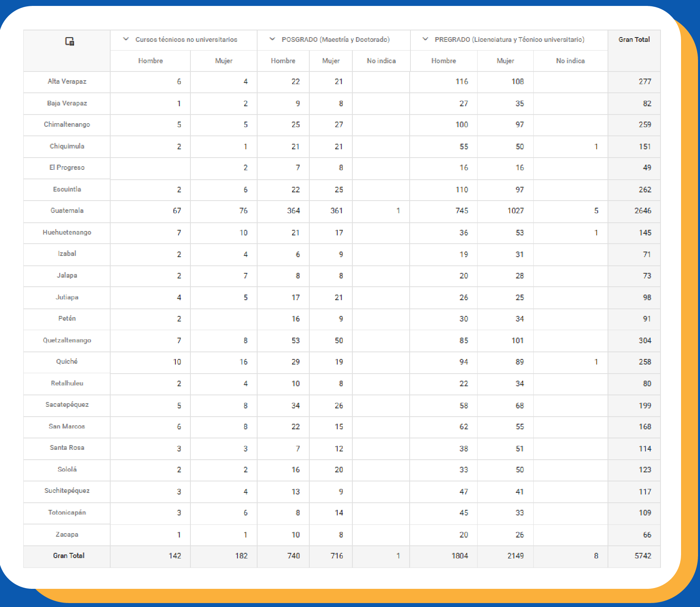Screen dimensions: 700x607
Task: Select the Sacatepéquez row label
Action: pos(67,404)
